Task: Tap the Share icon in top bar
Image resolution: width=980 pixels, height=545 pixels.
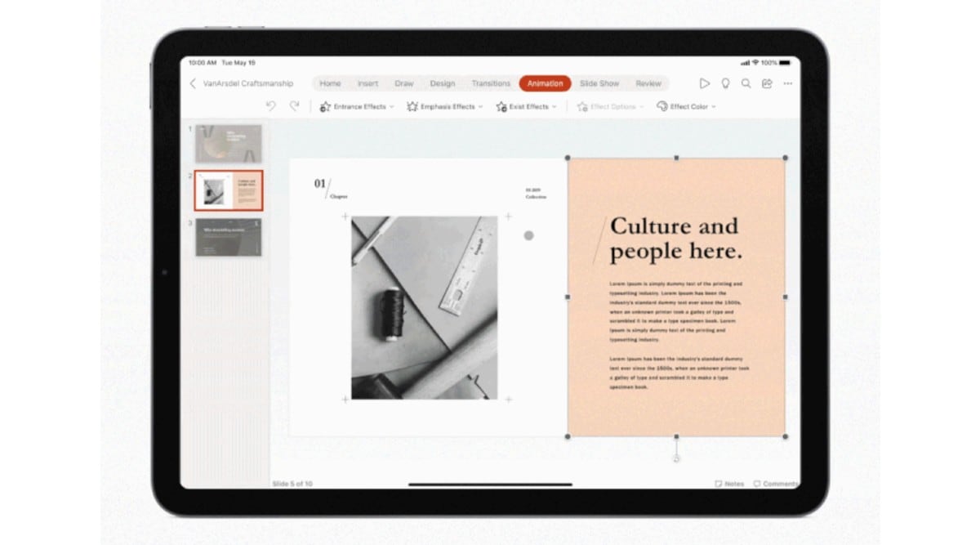Action: (767, 83)
